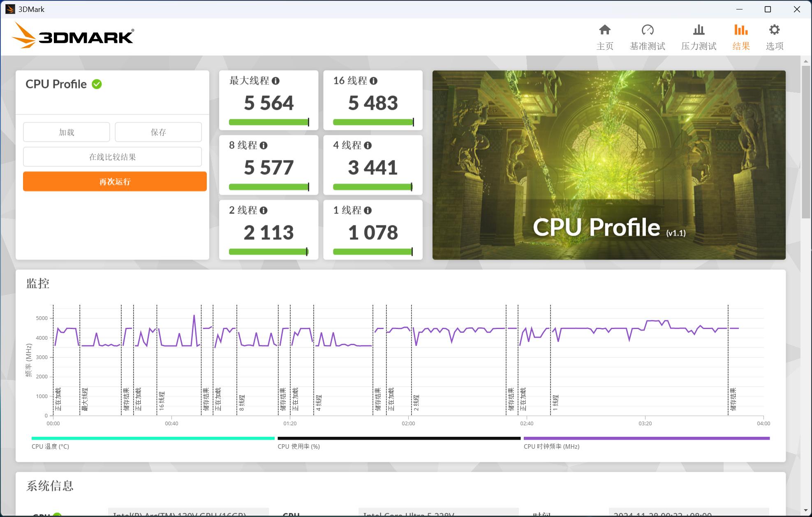
Task: Click info icon next to 最大线程
Action: (275, 81)
